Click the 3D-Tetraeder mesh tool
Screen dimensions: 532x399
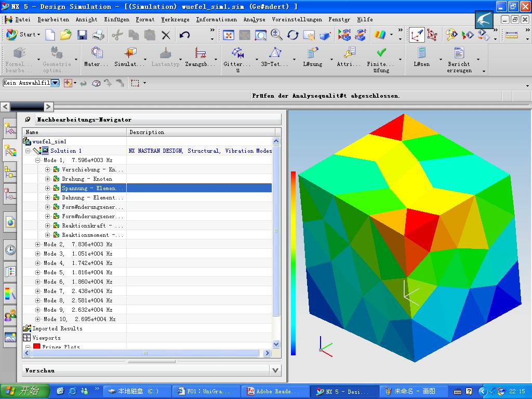(x=274, y=58)
